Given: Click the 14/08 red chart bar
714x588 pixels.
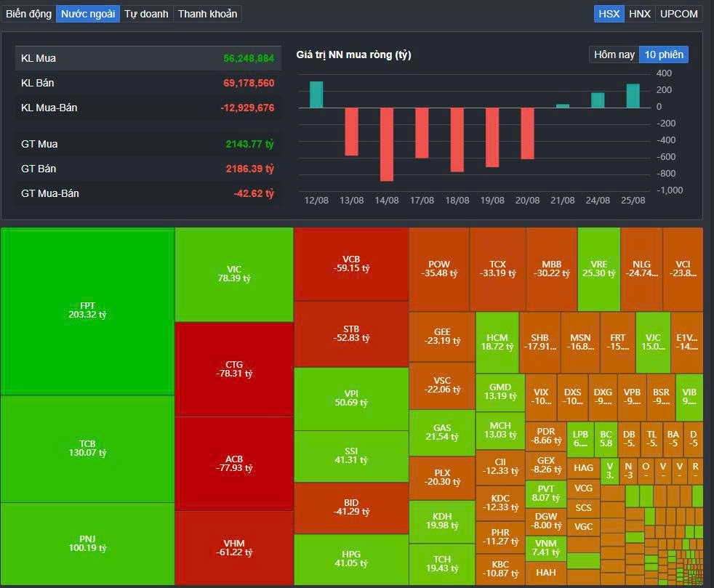Looking at the screenshot, I should (x=387, y=144).
